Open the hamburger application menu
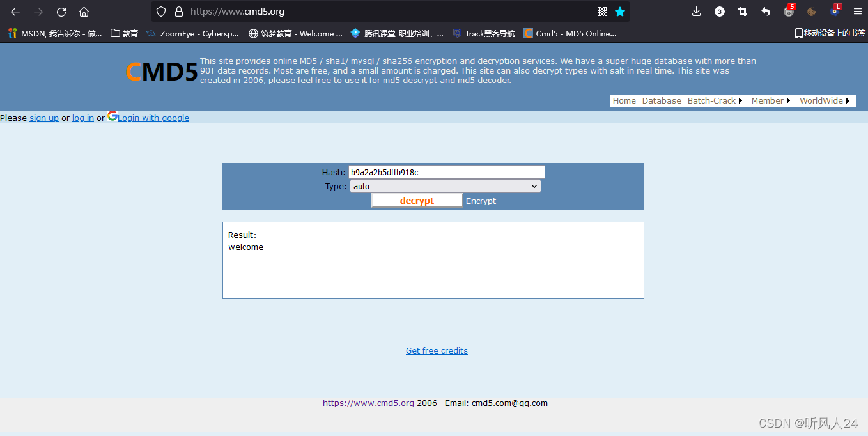 pos(858,12)
